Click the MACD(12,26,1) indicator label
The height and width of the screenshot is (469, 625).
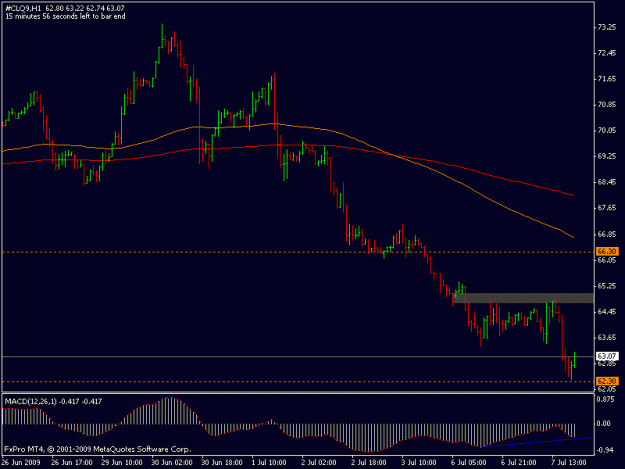[x=31, y=402]
